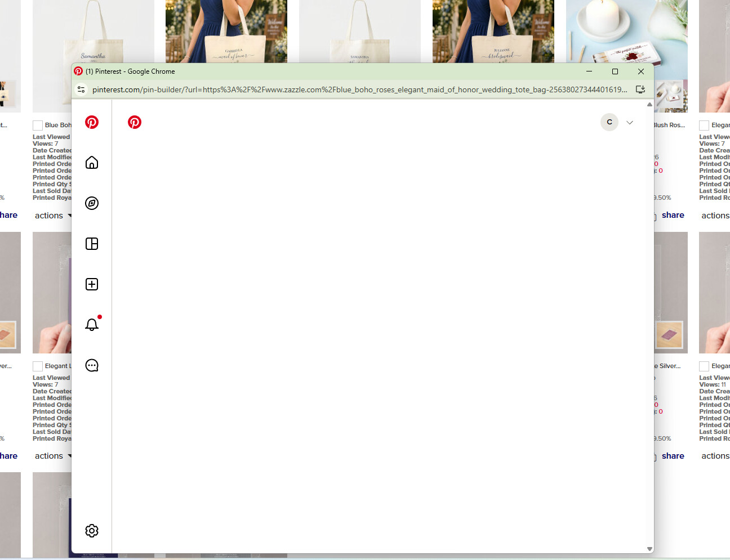The width and height of the screenshot is (730, 560).
Task: Open the account avatar labeled C
Action: (x=609, y=122)
